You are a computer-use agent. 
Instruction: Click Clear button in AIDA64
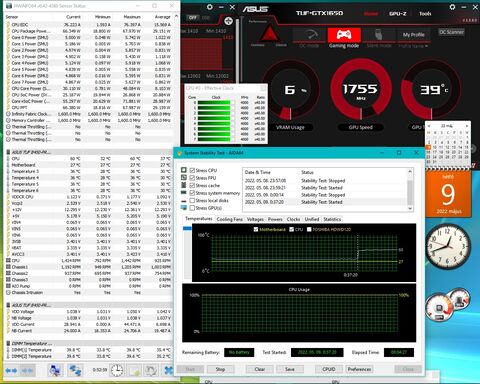tap(259, 369)
